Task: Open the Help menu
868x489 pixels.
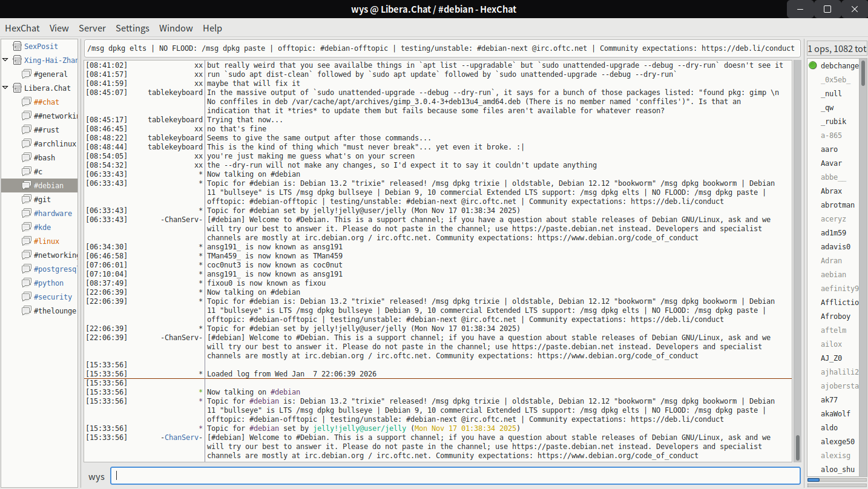Action: point(212,28)
